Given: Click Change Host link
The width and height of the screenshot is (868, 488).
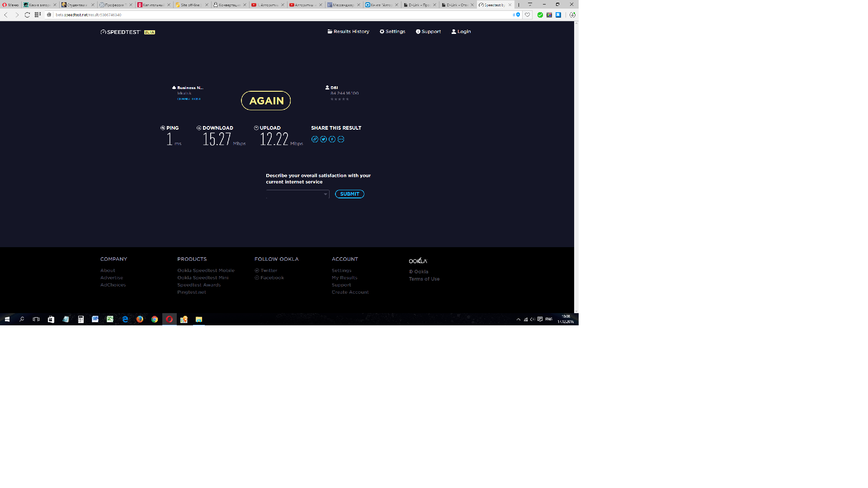Looking at the screenshot, I should tap(189, 99).
